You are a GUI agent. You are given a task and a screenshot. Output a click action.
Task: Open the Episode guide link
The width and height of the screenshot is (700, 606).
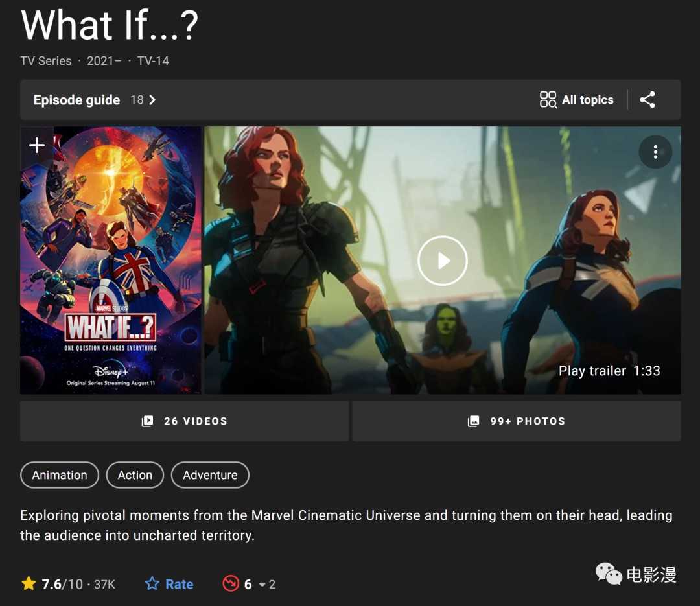tap(76, 100)
